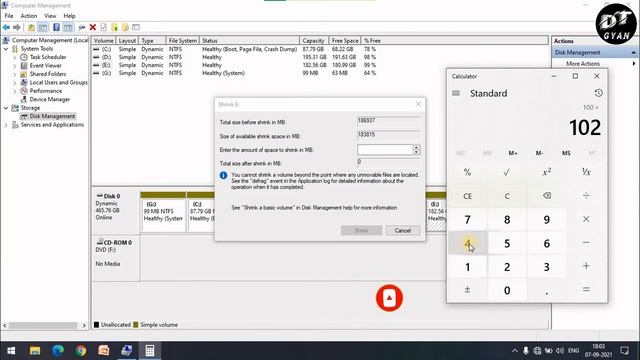
Task: Open Calculator navigation hamburger menu
Action: point(456,93)
